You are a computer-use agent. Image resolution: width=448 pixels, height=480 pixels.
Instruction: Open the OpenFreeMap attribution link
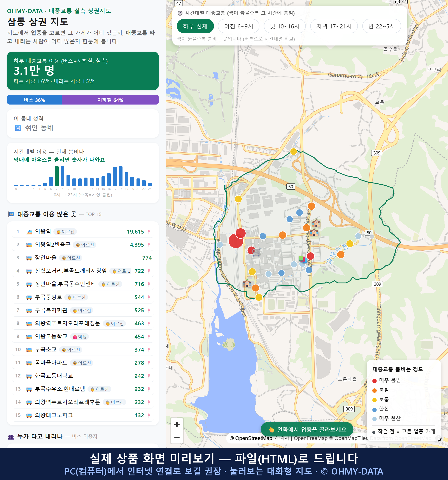[x=310, y=438]
